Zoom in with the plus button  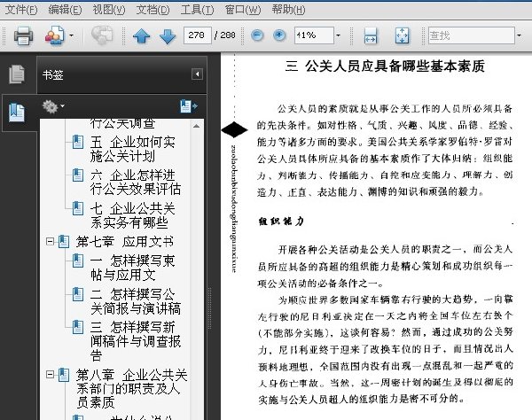279,35
